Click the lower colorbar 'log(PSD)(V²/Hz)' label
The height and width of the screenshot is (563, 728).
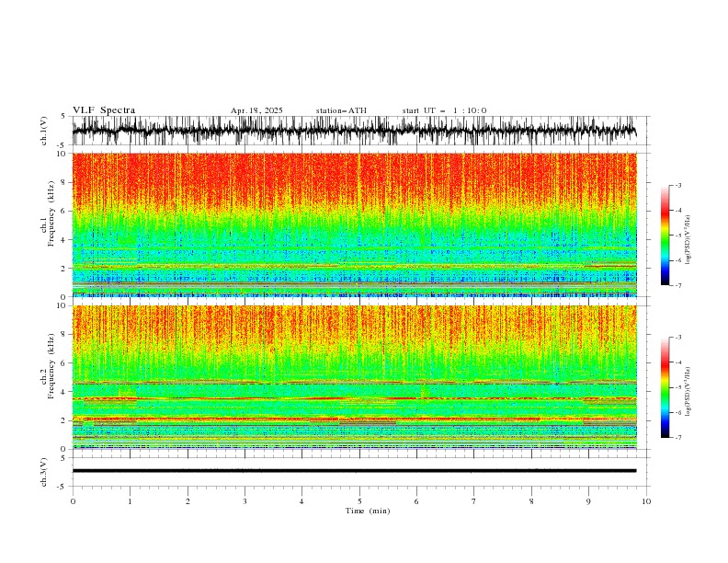coord(688,392)
